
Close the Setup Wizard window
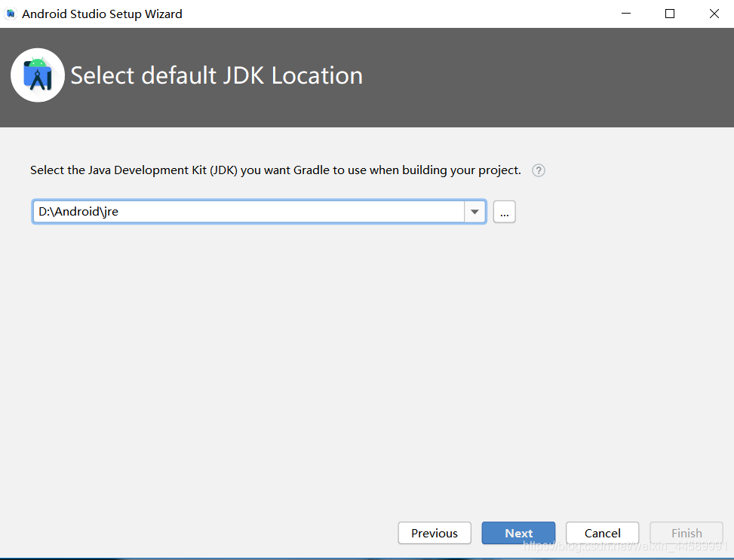[x=714, y=14]
